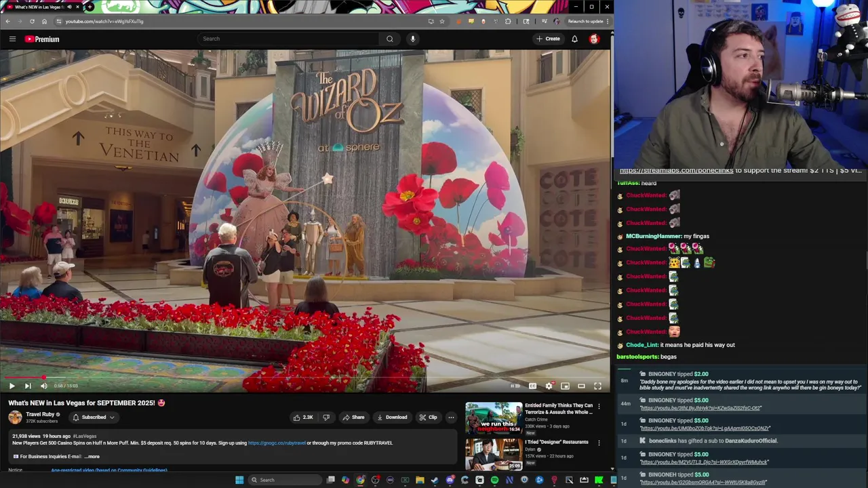
Task: Open the Travel Ruby channel avatar
Action: 15,418
